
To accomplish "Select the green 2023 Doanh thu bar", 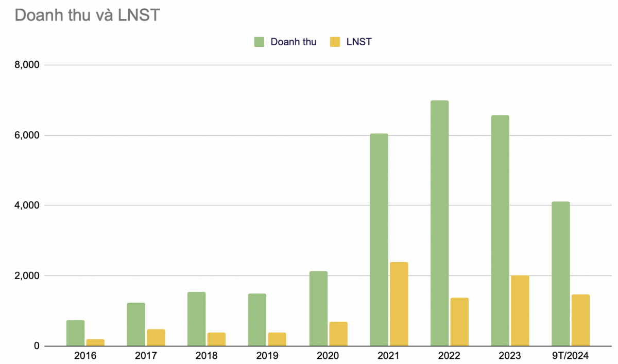I will 500,231.
